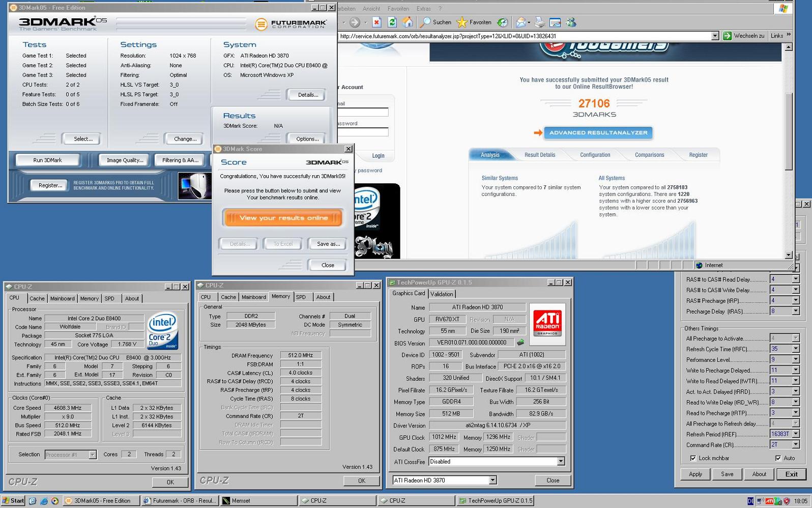Click the browser Forward arrow icon
Screen dimensions: 812x508
tap(355, 22)
